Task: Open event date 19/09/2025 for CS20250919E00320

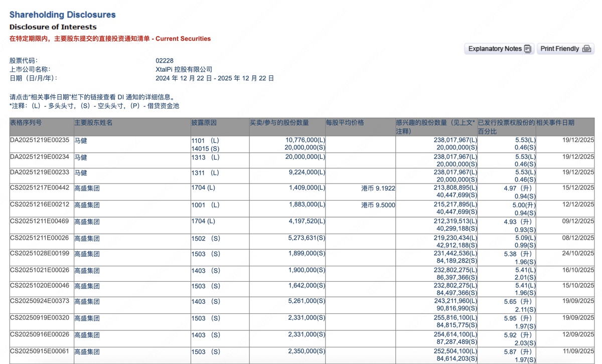Action: 577,318
